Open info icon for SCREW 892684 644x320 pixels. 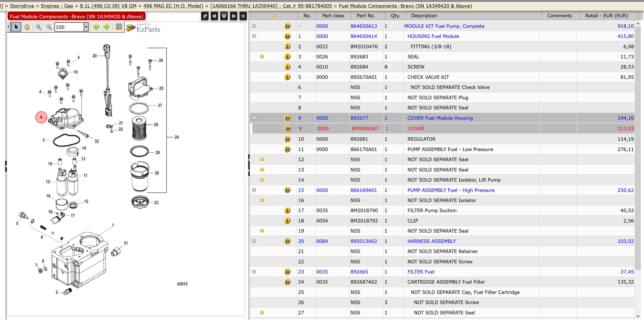287,67
